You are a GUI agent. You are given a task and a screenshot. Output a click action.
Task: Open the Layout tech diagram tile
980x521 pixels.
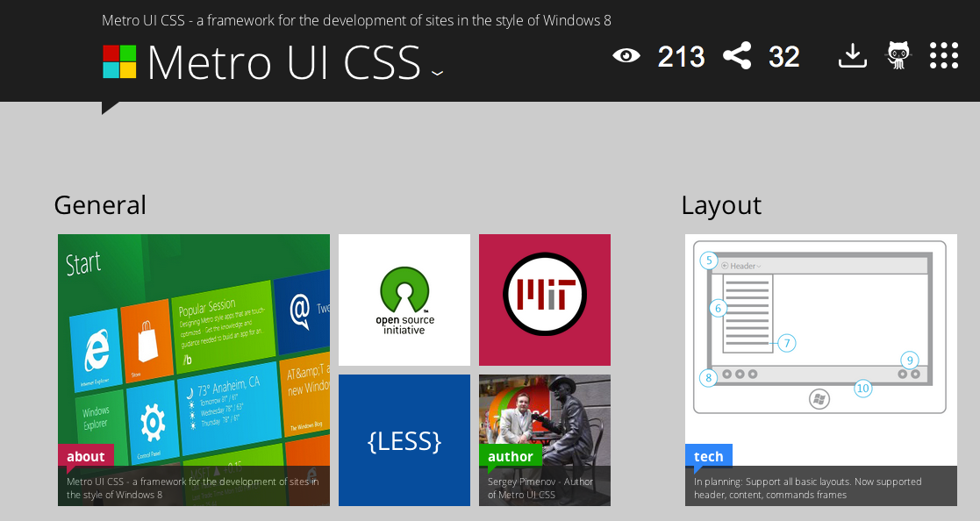[x=820, y=351]
